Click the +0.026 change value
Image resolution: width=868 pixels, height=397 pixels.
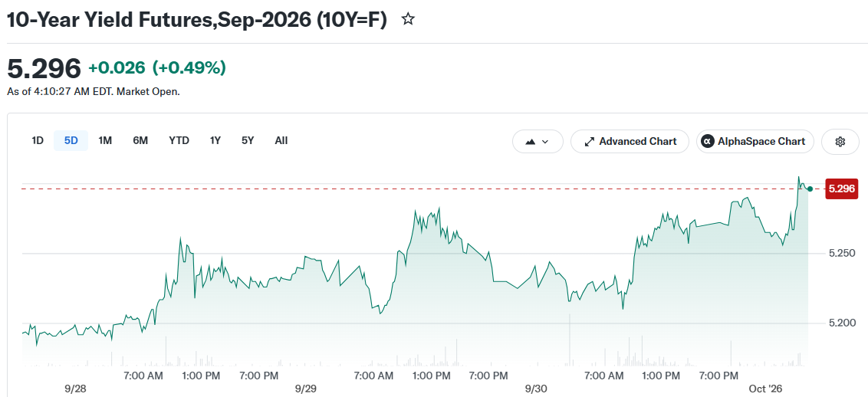click(117, 68)
